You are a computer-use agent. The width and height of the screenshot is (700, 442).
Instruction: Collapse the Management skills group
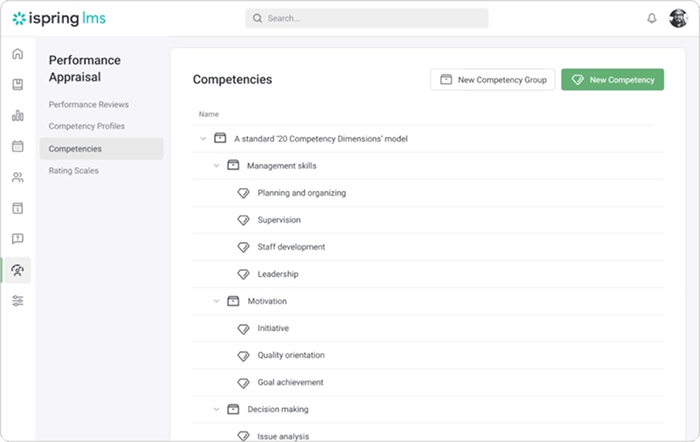tap(217, 166)
